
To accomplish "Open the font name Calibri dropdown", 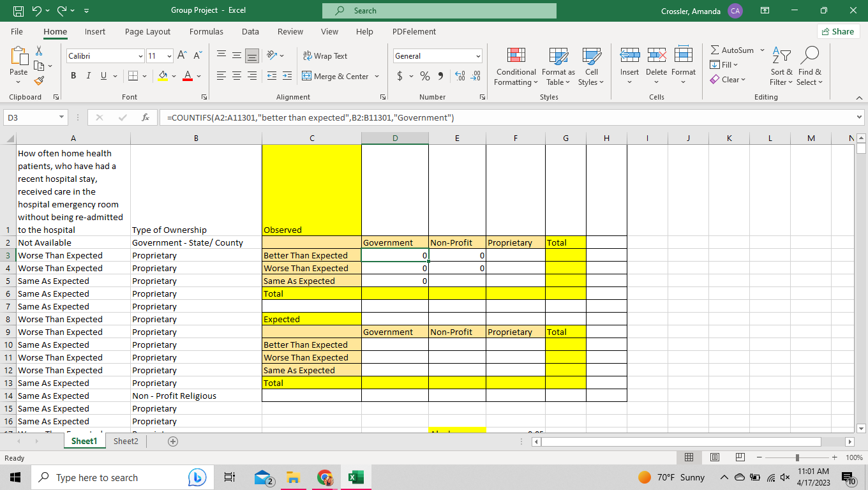I will 140,56.
